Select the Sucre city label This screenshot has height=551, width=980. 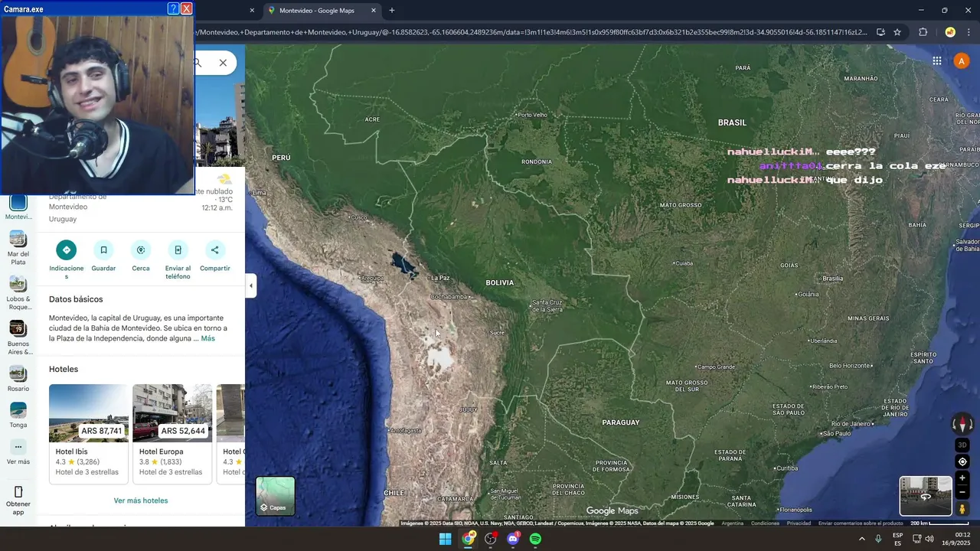pos(497,333)
